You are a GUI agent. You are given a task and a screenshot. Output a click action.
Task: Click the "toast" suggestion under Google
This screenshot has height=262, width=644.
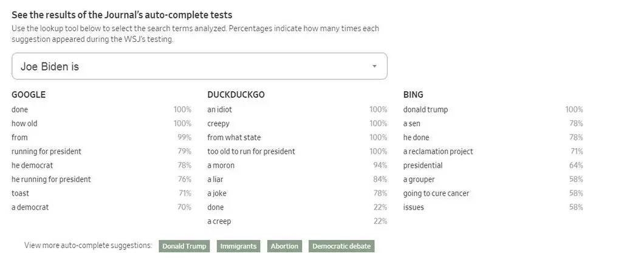pyautogui.click(x=20, y=193)
